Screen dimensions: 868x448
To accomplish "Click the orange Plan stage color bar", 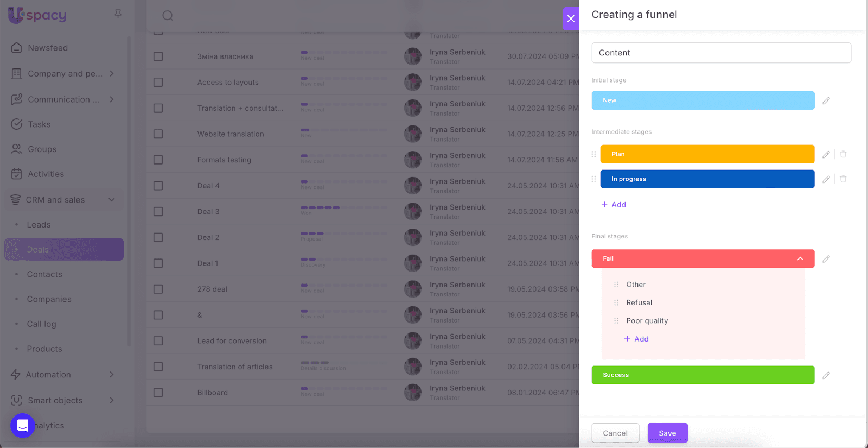I will tap(707, 154).
